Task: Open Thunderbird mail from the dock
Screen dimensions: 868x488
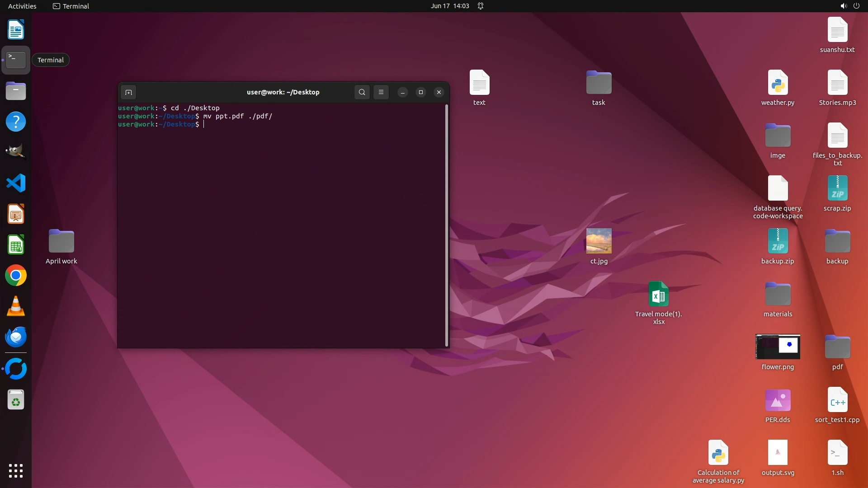Action: tap(16, 337)
